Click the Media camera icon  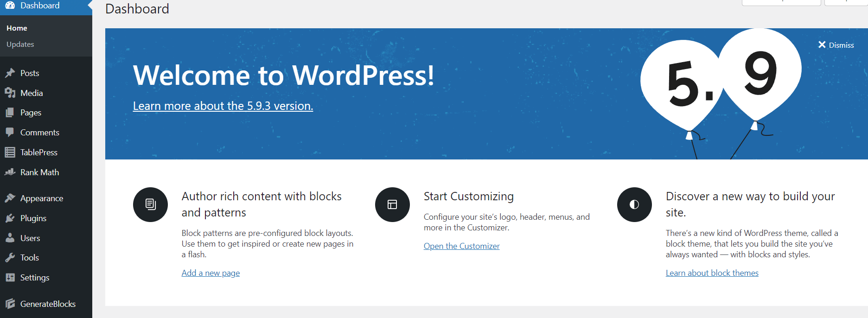coord(10,93)
